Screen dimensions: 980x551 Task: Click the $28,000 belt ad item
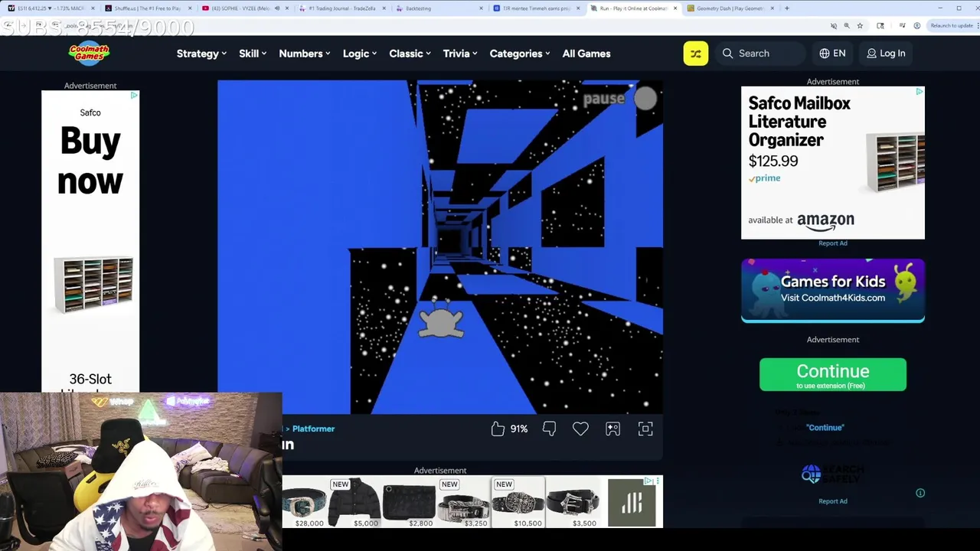(305, 502)
